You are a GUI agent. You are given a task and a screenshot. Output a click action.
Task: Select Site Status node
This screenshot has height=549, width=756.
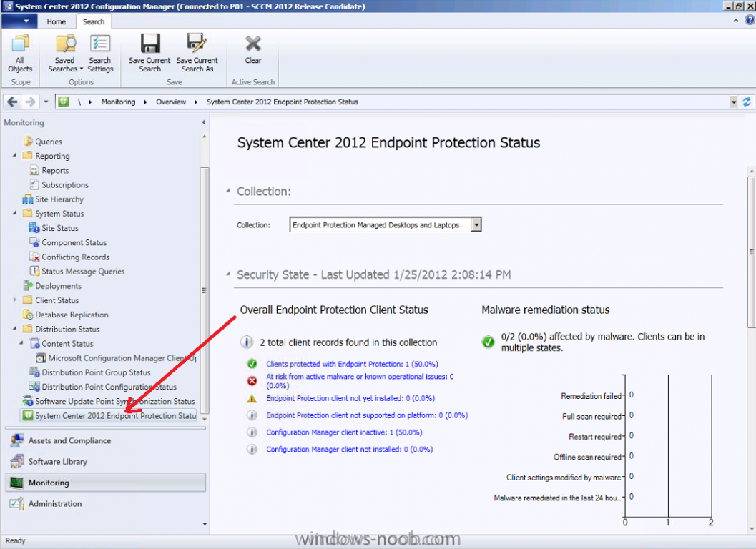pyautogui.click(x=60, y=228)
